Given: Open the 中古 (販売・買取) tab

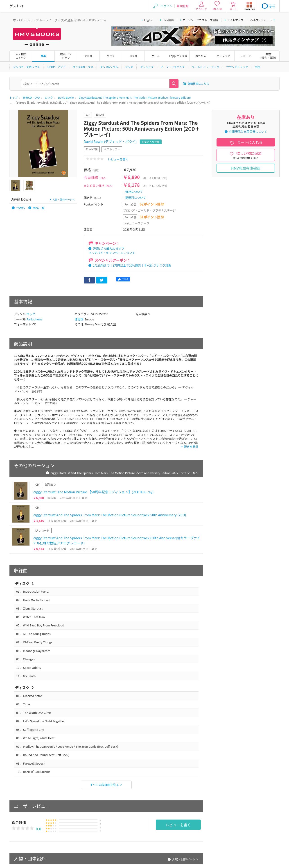Looking at the screenshot, I should pos(268,56).
